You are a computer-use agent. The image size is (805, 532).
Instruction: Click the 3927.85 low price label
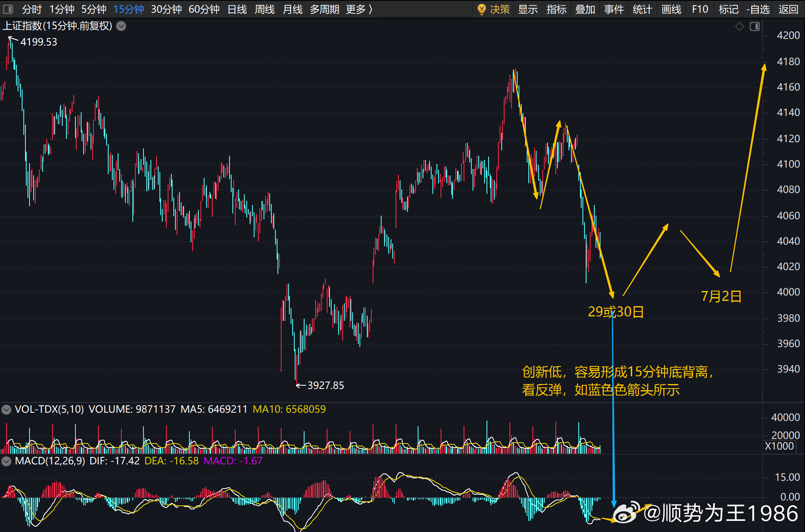pyautogui.click(x=326, y=385)
